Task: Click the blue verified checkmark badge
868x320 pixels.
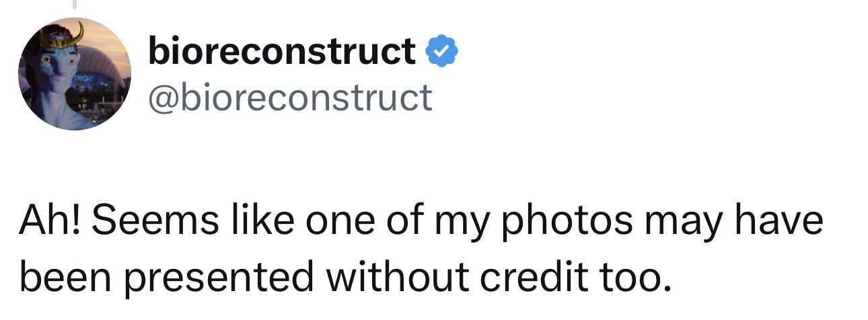Action: click(443, 52)
